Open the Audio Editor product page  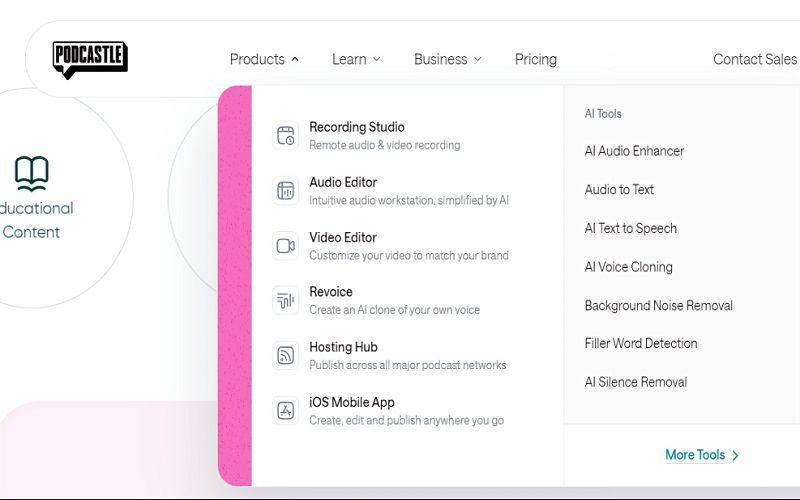point(343,182)
